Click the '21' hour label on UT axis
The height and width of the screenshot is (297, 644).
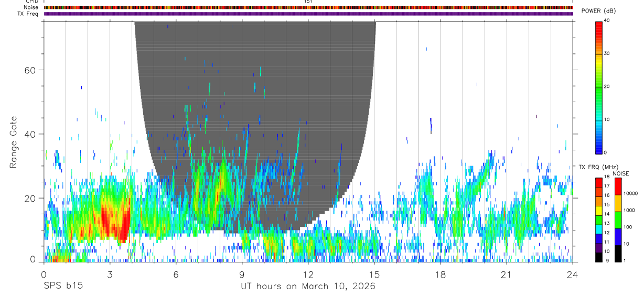coord(507,274)
